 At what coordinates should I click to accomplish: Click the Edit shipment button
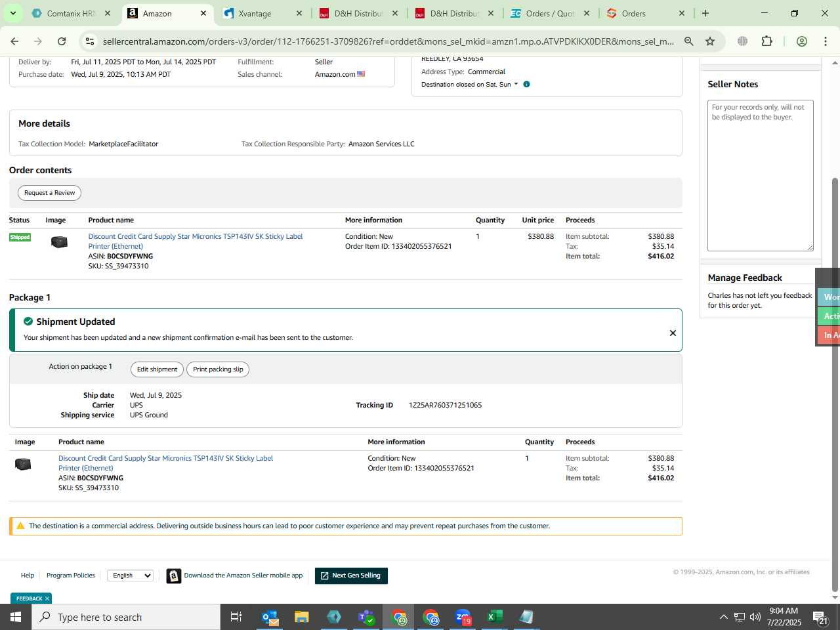point(157,369)
